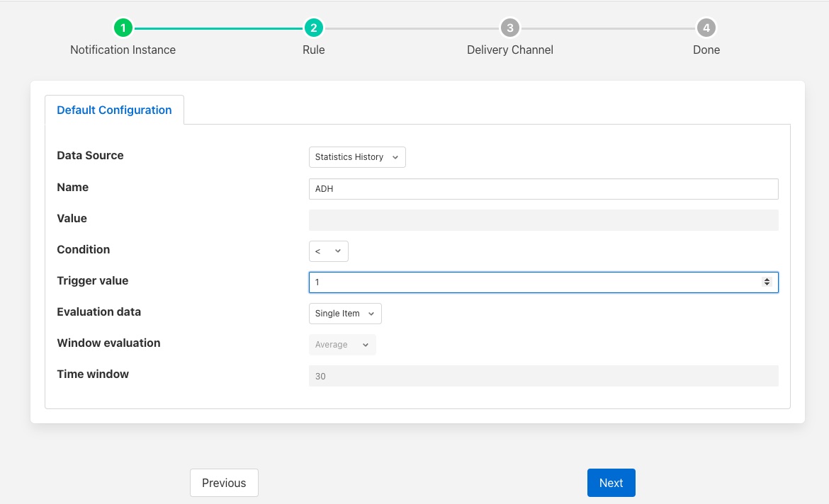The image size is (829, 504).
Task: Click the Time window field showing 30
Action: tap(543, 376)
